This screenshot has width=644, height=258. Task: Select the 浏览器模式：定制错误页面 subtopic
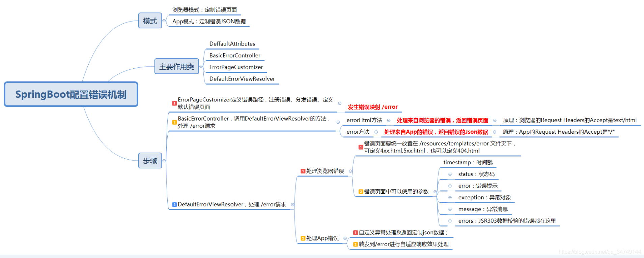pyautogui.click(x=204, y=10)
